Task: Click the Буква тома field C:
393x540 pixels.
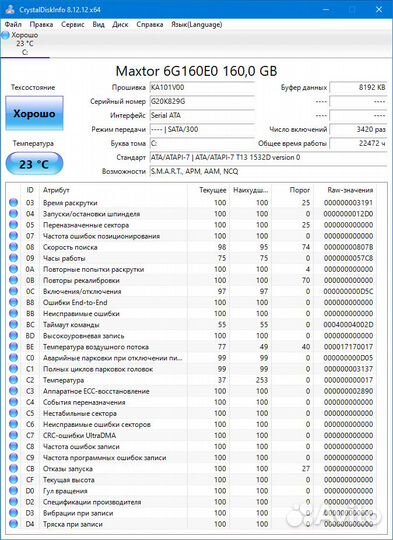Action: [x=202, y=143]
